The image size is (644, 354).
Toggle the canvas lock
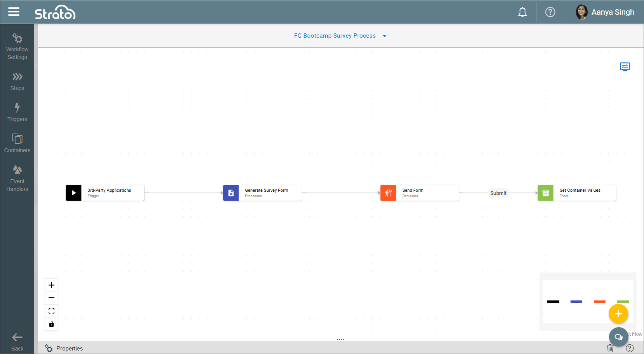tap(51, 324)
